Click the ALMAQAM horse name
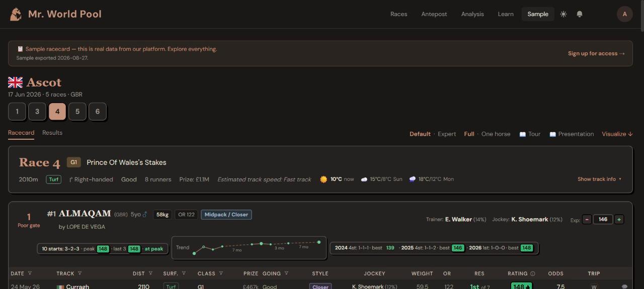 [85, 214]
